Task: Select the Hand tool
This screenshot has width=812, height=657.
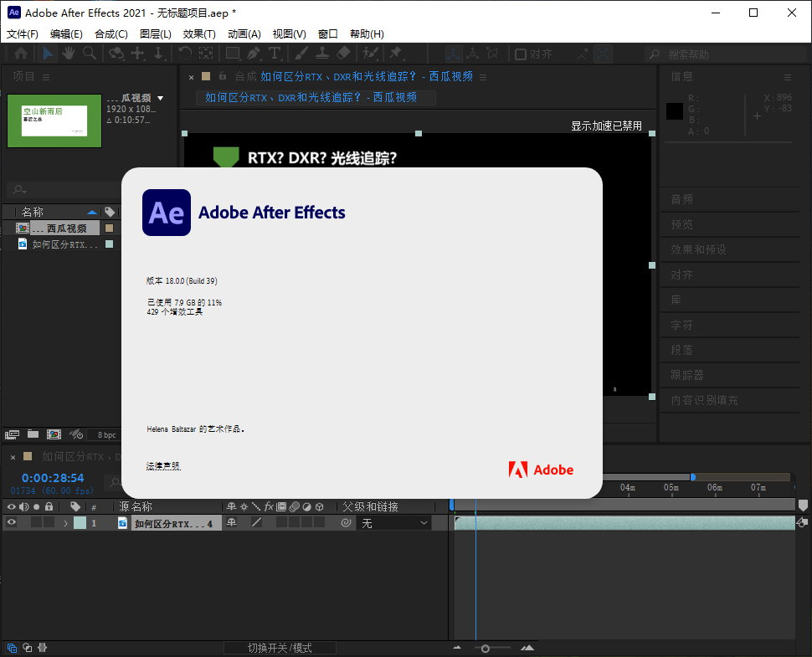Action: (68, 54)
